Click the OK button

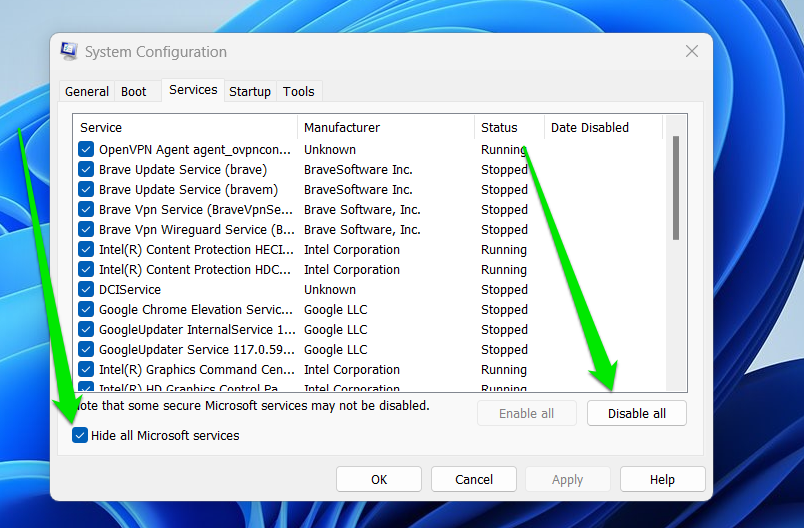[379, 479]
